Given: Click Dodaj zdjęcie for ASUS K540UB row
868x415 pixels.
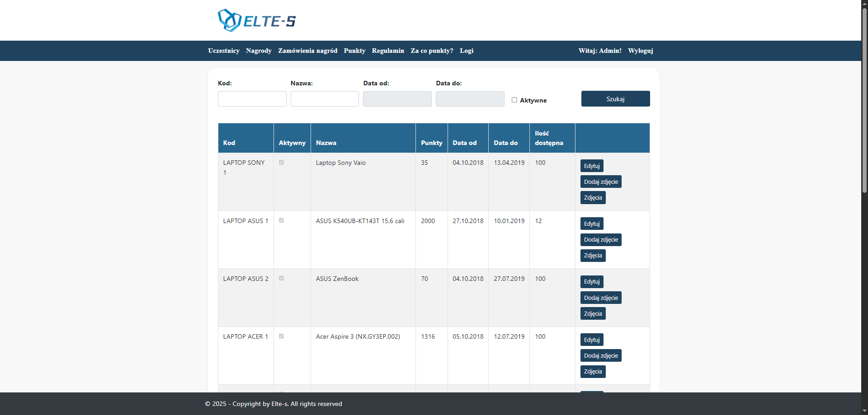Looking at the screenshot, I should [600, 240].
